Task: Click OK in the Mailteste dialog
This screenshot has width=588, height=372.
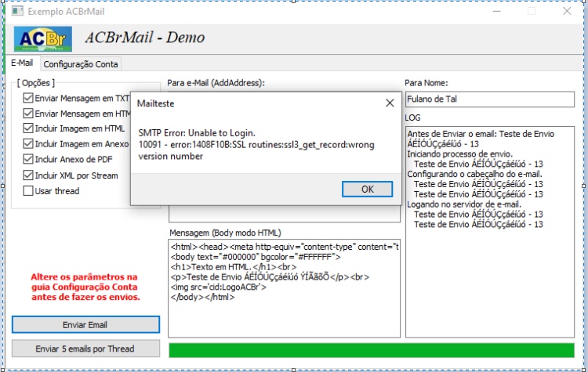Action: pos(367,190)
